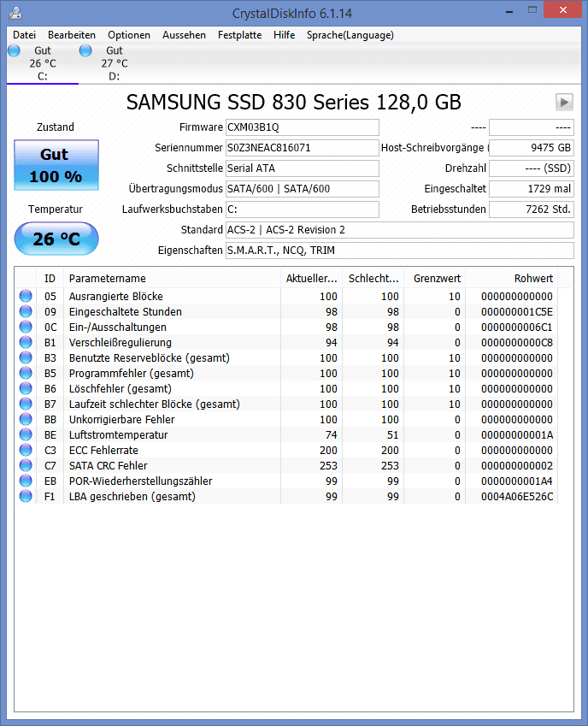
Task: Click Drehzahl value ---- (SSD)
Action: 532,168
